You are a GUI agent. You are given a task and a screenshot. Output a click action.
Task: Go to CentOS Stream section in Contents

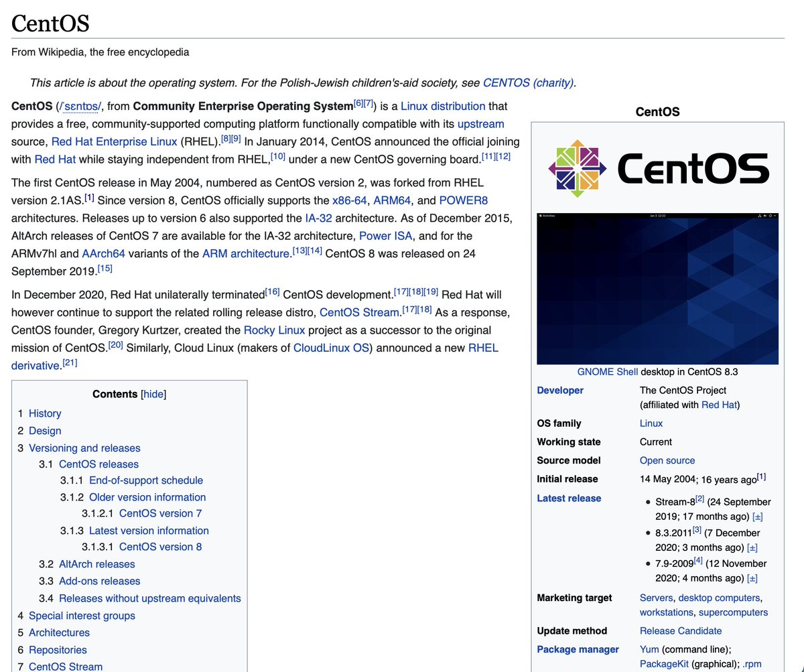[x=66, y=667]
